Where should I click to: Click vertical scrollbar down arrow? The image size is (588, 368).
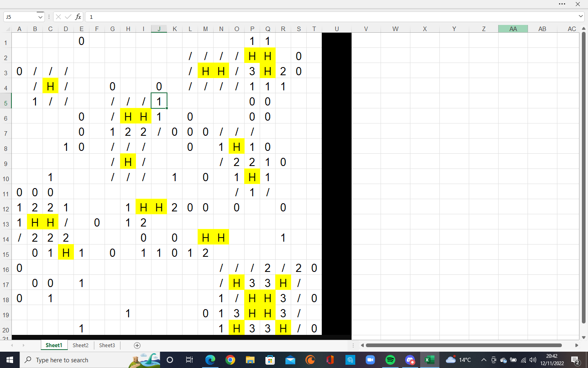pos(584,337)
